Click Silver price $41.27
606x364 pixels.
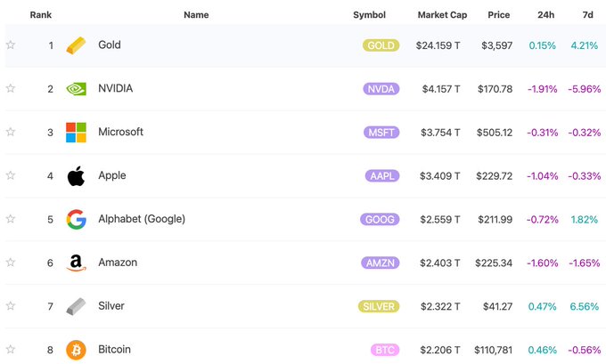coord(498,306)
